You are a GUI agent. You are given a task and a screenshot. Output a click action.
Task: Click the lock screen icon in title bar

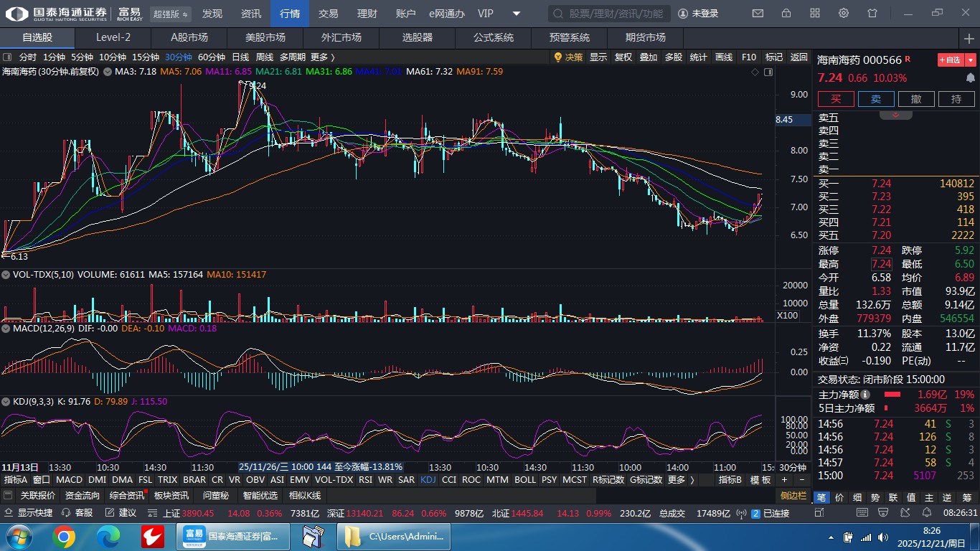coord(786,14)
